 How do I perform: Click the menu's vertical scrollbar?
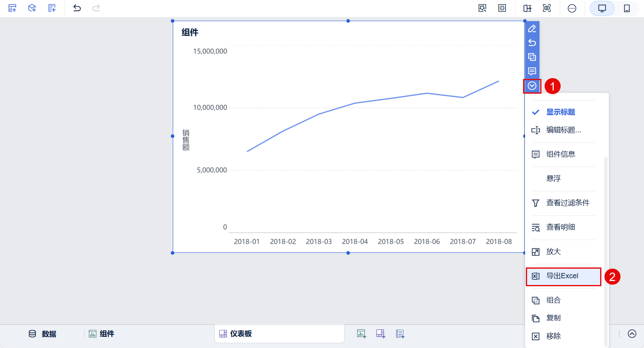(x=606, y=239)
